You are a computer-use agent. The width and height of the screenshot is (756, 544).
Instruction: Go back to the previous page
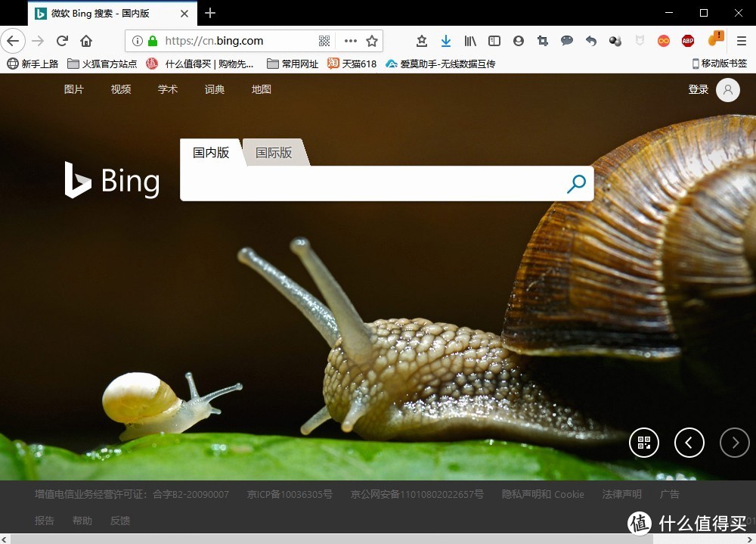13,41
